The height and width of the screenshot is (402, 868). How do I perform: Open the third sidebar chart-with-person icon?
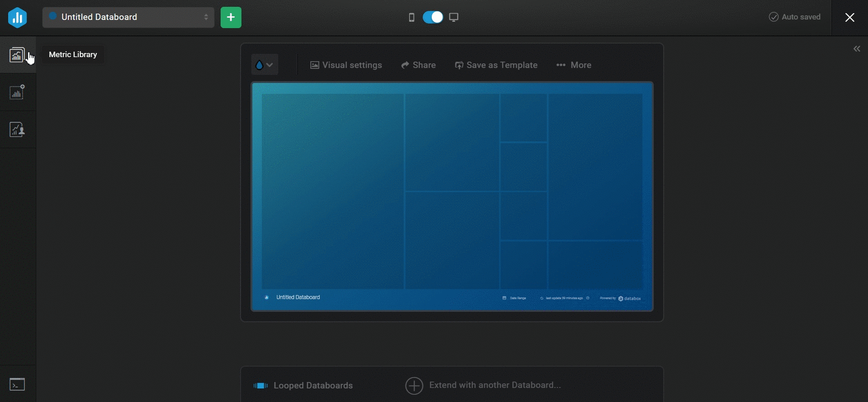(x=17, y=129)
